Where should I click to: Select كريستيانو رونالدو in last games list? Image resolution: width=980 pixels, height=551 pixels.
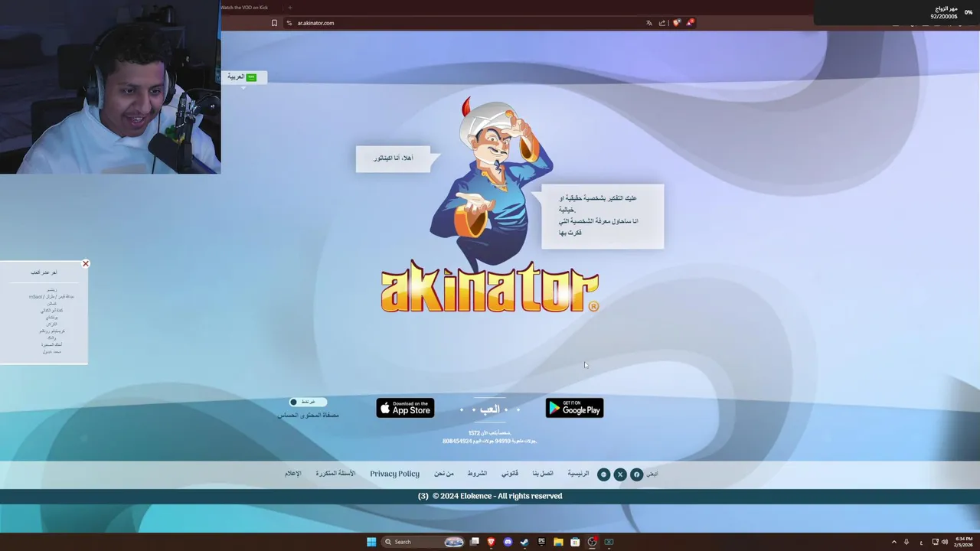(52, 331)
